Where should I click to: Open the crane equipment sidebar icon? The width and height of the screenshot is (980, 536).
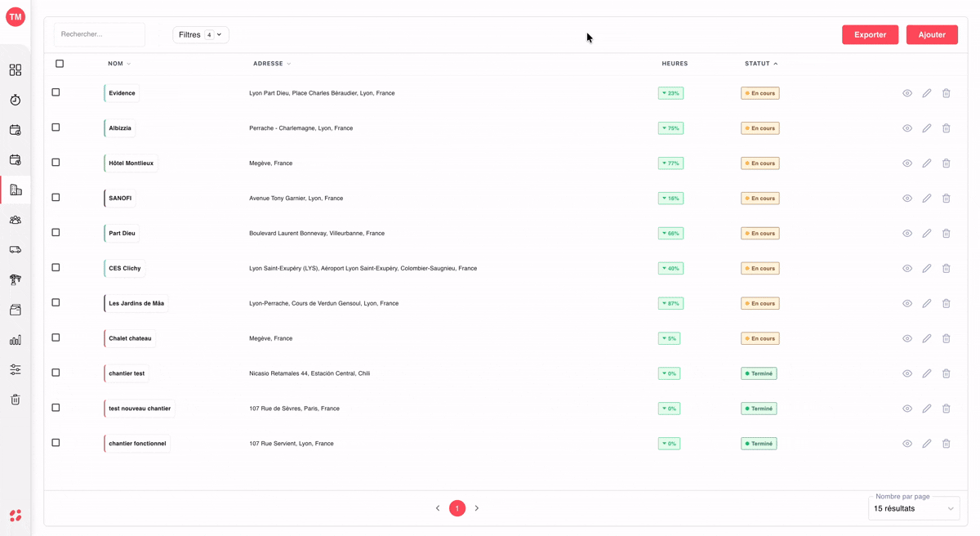[x=16, y=279]
